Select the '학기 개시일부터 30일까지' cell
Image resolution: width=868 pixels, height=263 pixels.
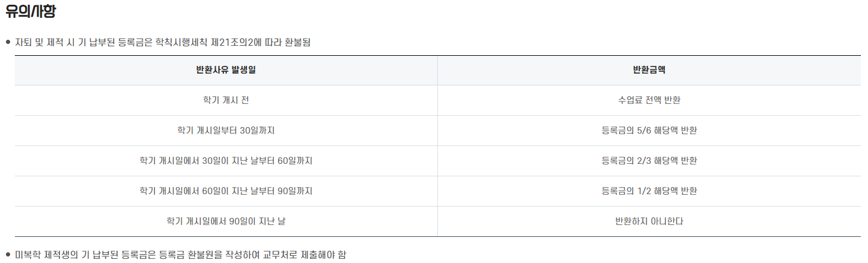point(226,130)
